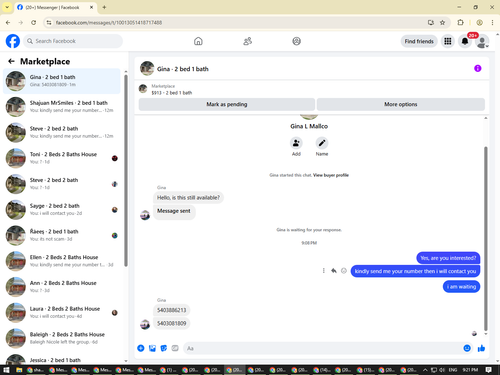Open the emoji picker in composer
The image size is (500, 375).
pyautogui.click(x=467, y=348)
